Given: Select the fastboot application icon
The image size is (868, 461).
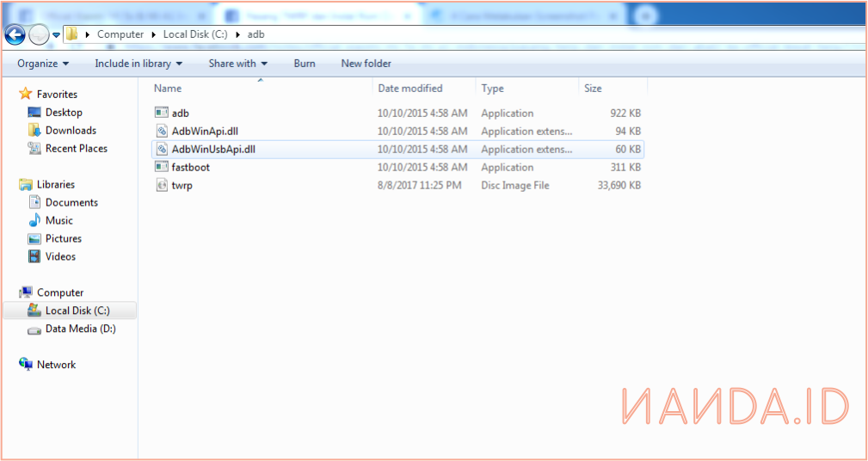Looking at the screenshot, I should pos(162,167).
